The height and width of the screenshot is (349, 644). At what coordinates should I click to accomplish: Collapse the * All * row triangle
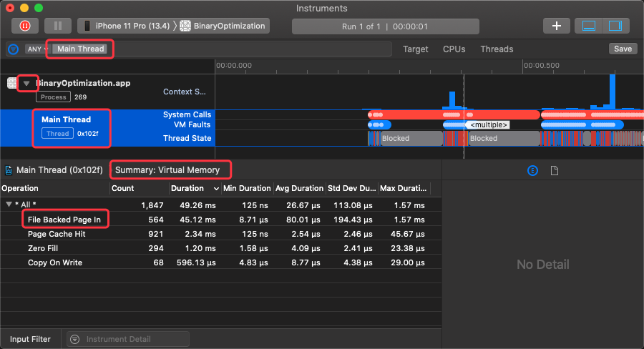9,204
